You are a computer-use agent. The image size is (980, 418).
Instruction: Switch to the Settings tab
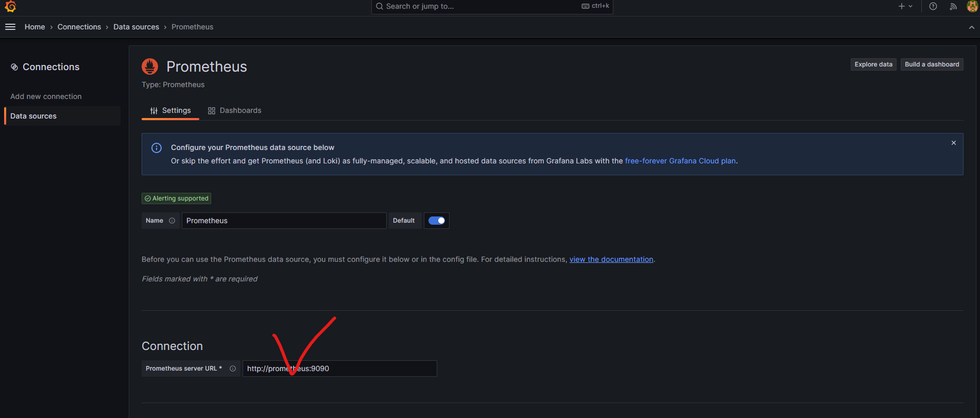[170, 110]
